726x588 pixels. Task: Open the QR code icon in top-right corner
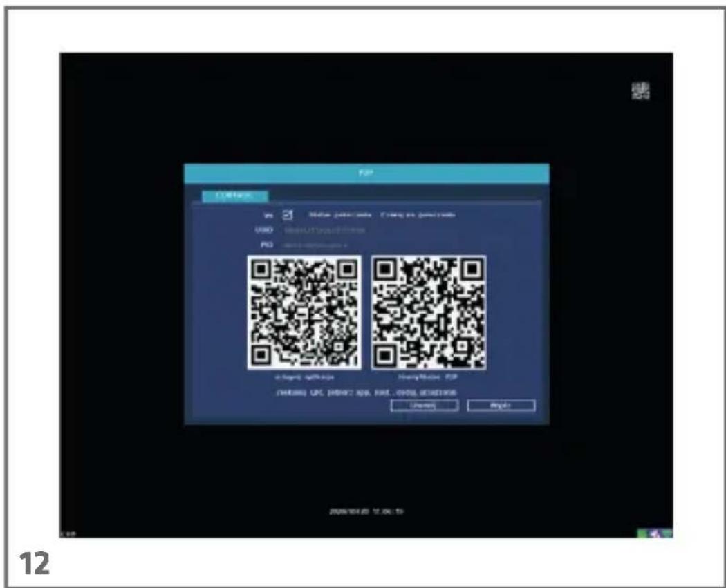click(x=641, y=91)
